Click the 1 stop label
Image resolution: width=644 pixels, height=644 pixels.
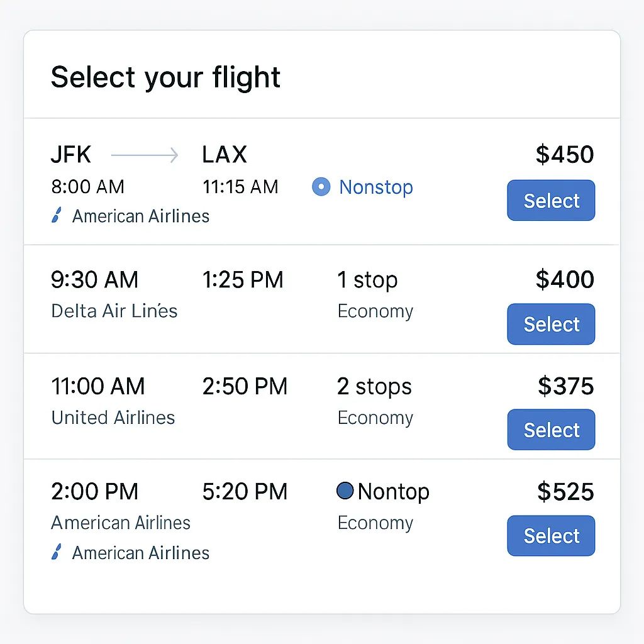pos(367,280)
